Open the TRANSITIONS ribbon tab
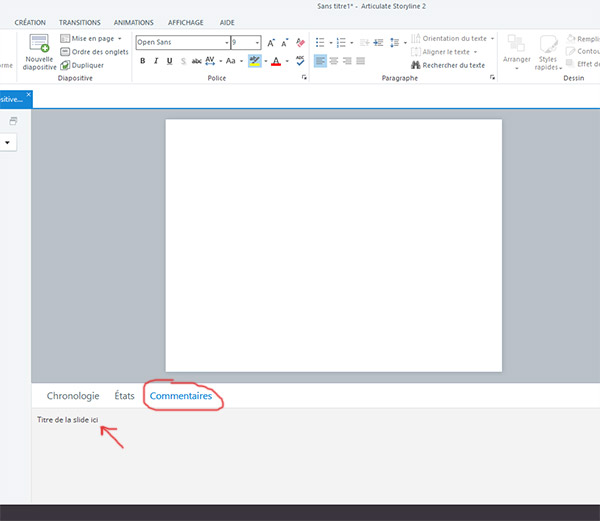The width and height of the screenshot is (600, 521). (80, 23)
